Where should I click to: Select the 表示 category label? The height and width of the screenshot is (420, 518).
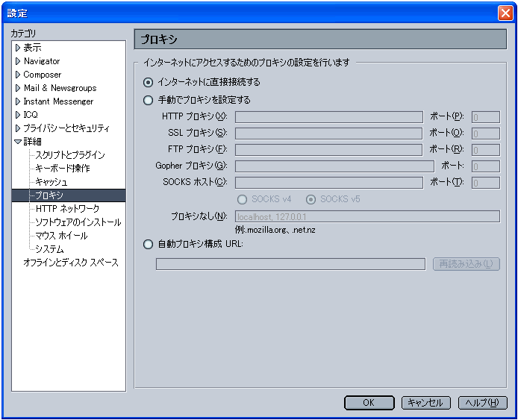[x=32, y=48]
